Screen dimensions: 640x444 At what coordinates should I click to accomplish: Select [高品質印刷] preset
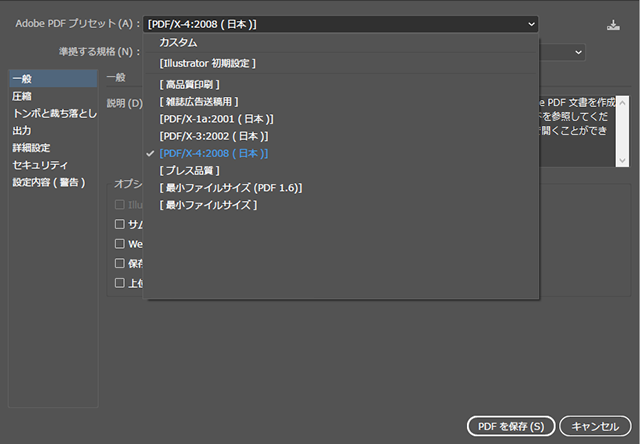[341, 84]
